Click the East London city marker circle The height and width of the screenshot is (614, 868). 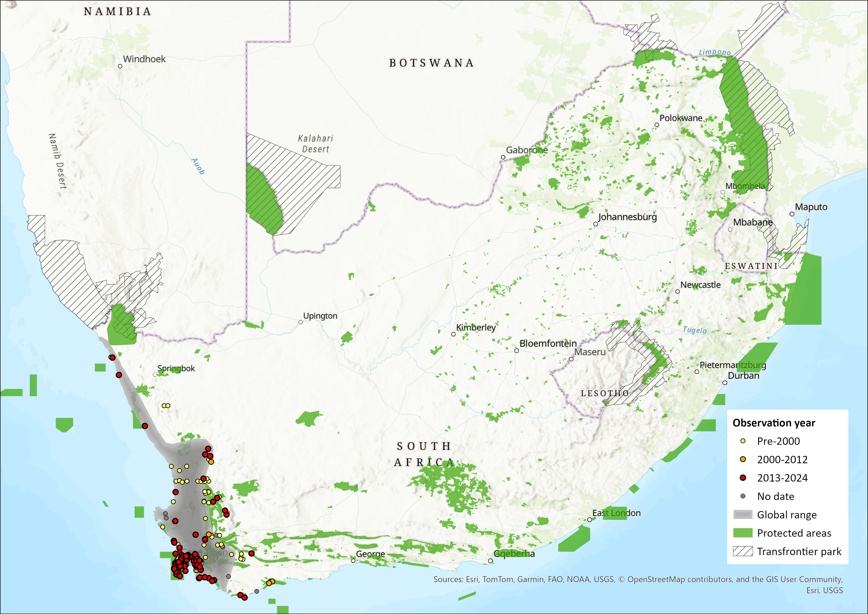tap(589, 520)
